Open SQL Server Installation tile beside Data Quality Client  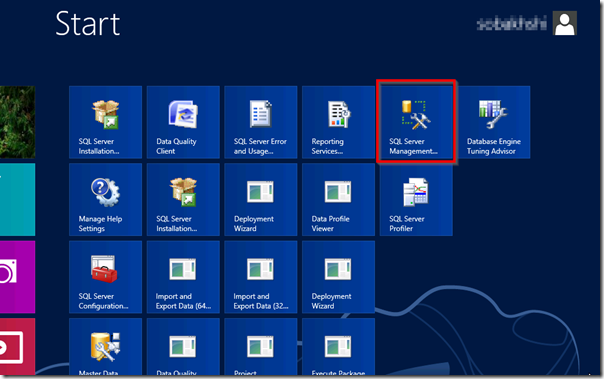tap(106, 122)
